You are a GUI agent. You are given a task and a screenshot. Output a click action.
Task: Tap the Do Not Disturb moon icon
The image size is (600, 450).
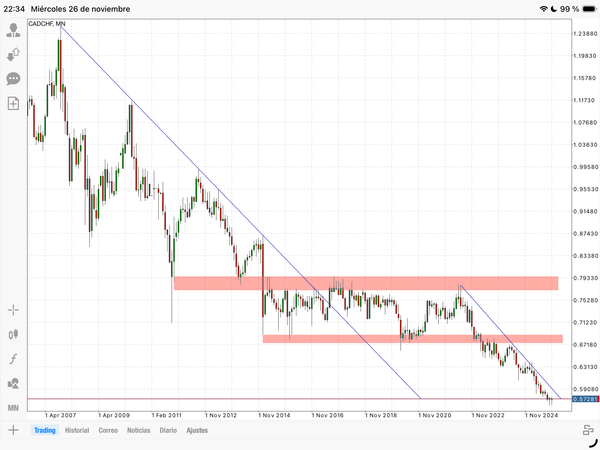tap(553, 9)
